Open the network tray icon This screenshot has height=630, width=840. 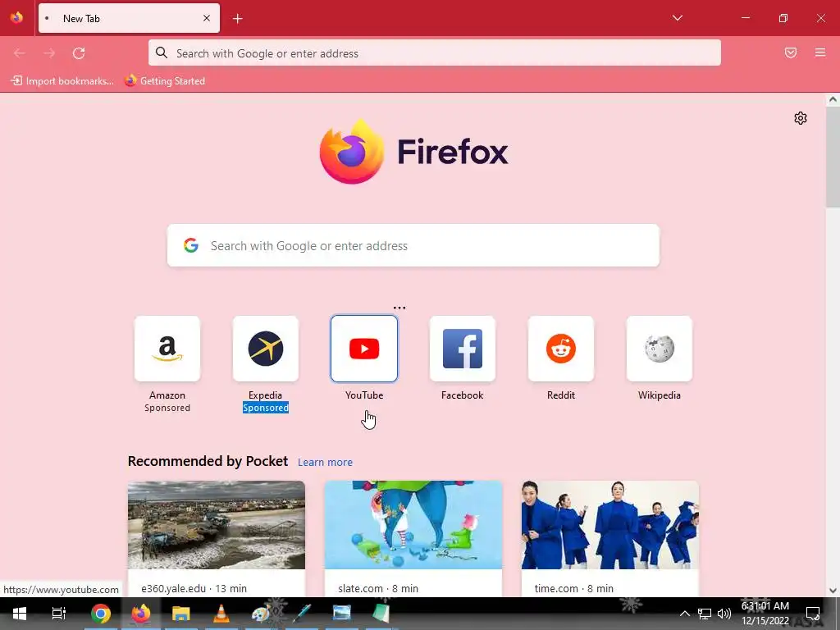(705, 614)
